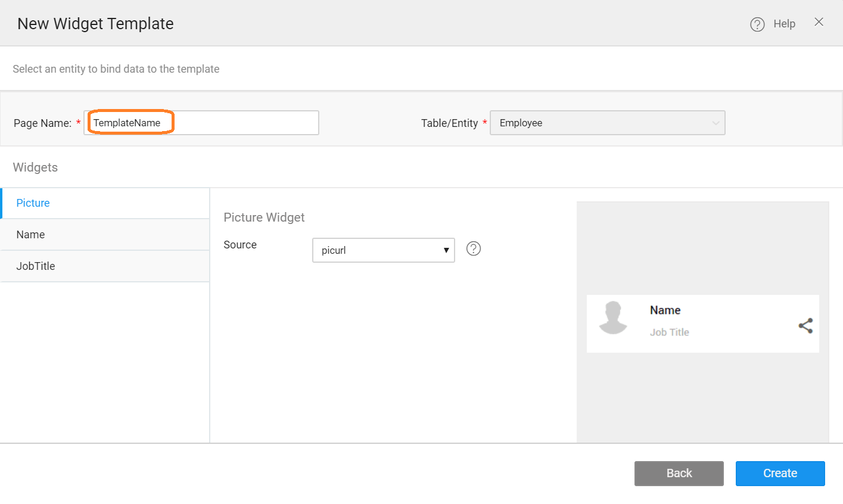Click the question mark icon beside Source dropdown
Viewport: 843px width, 504px height.
pyautogui.click(x=473, y=248)
